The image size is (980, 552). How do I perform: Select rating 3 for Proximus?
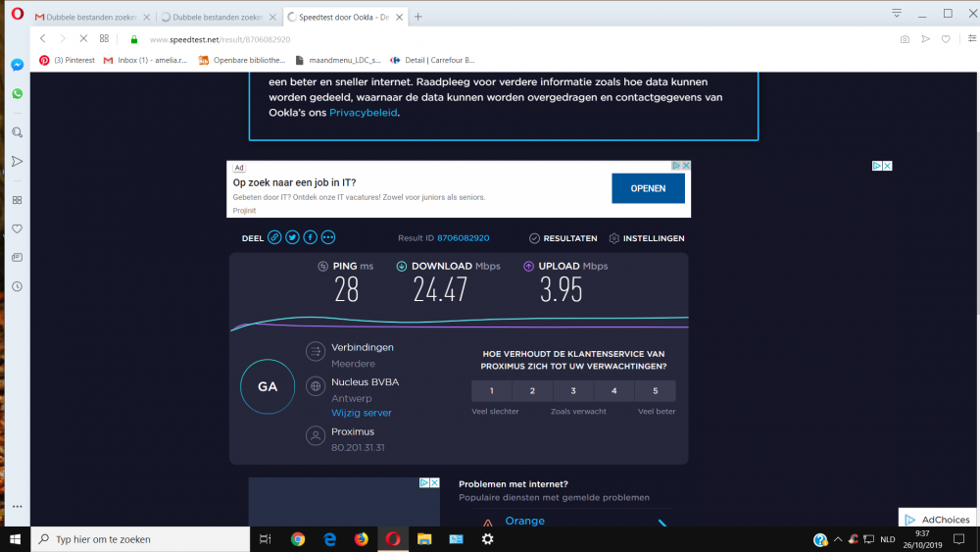(573, 391)
